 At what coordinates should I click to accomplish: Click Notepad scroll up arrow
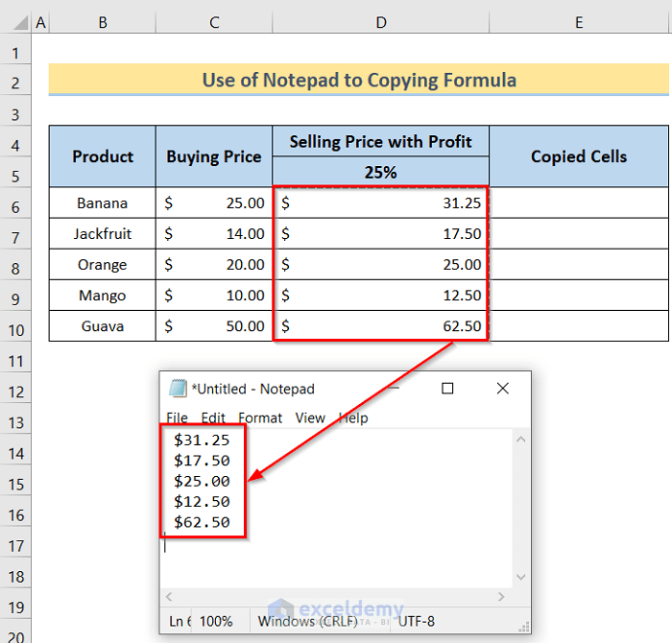pyautogui.click(x=521, y=440)
